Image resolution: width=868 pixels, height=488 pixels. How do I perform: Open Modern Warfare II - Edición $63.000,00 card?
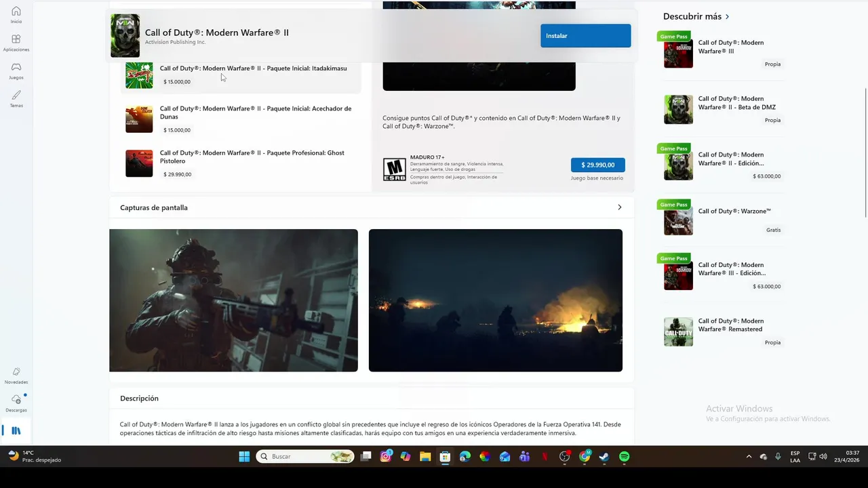click(x=723, y=166)
